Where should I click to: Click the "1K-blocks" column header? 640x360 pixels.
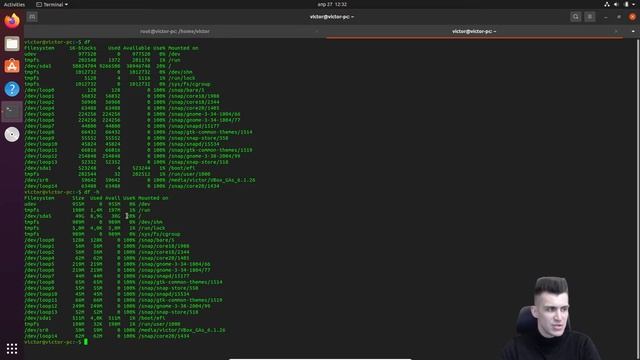[x=82, y=48]
